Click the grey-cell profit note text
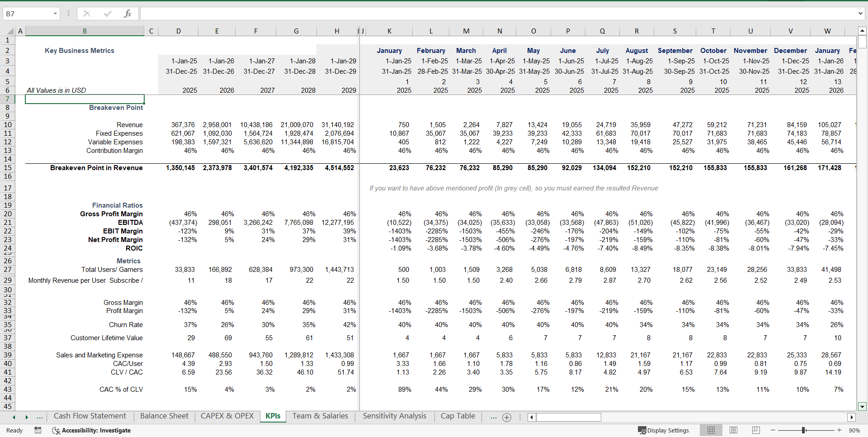Viewport: 868px width, 437px height. click(x=514, y=188)
